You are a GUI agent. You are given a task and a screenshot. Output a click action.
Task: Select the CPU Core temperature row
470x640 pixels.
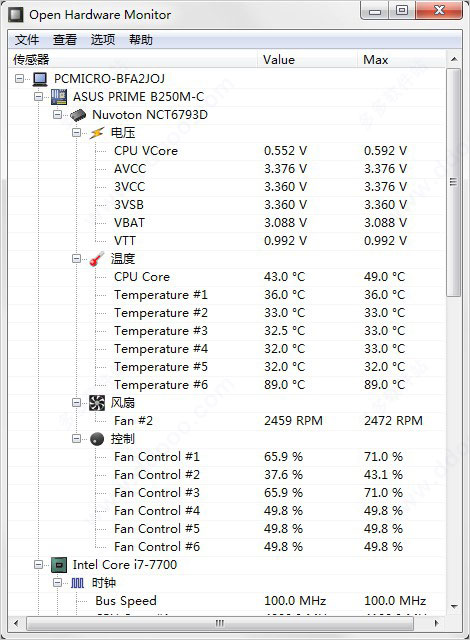[x=227, y=277]
